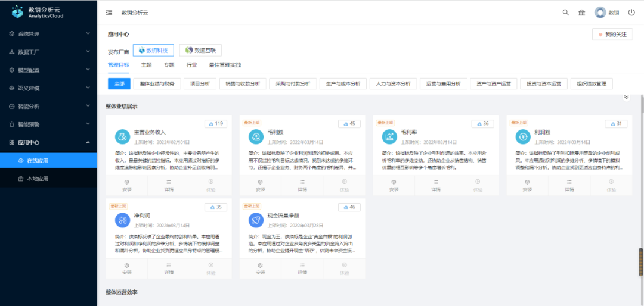This screenshot has width=644, height=306.
Task: Expand the category filter double-chevron
Action: pyautogui.click(x=626, y=97)
